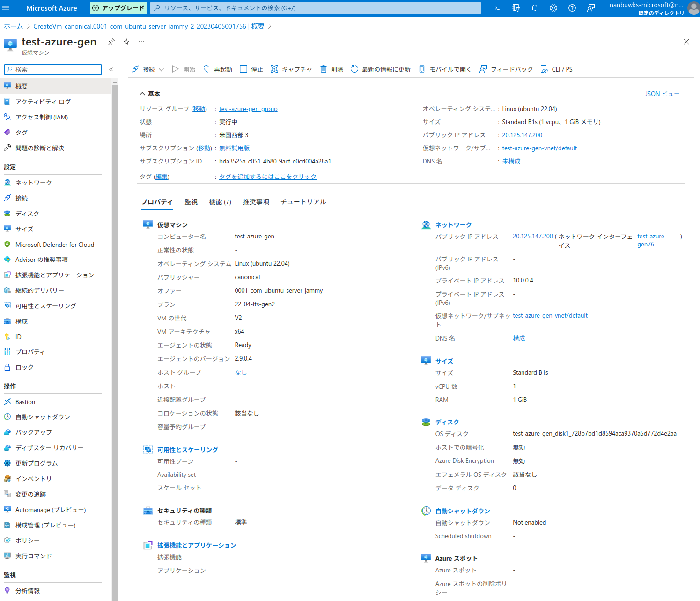Open the more options ellipsis
This screenshot has width=700, height=601.
(141, 42)
